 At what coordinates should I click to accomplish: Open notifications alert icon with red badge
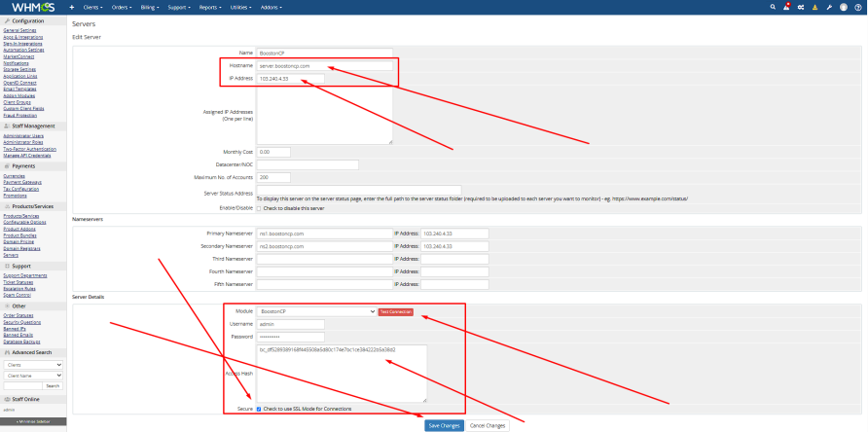coord(786,7)
